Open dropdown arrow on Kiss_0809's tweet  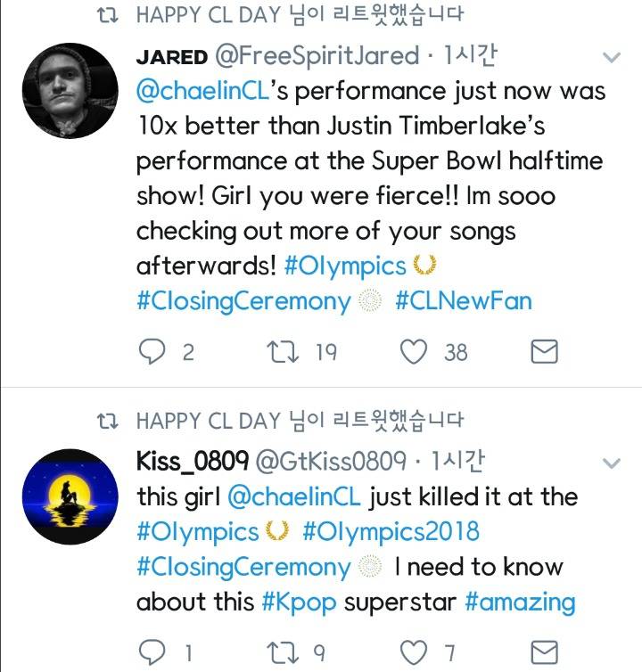click(x=612, y=463)
